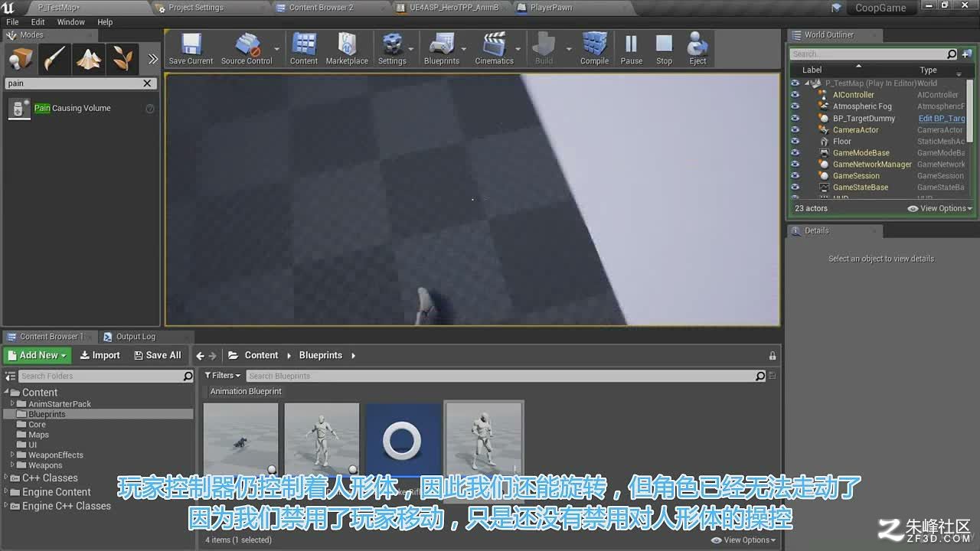This screenshot has width=980, height=551.
Task: Toggle visibility of GameSession actor
Action: (x=795, y=176)
